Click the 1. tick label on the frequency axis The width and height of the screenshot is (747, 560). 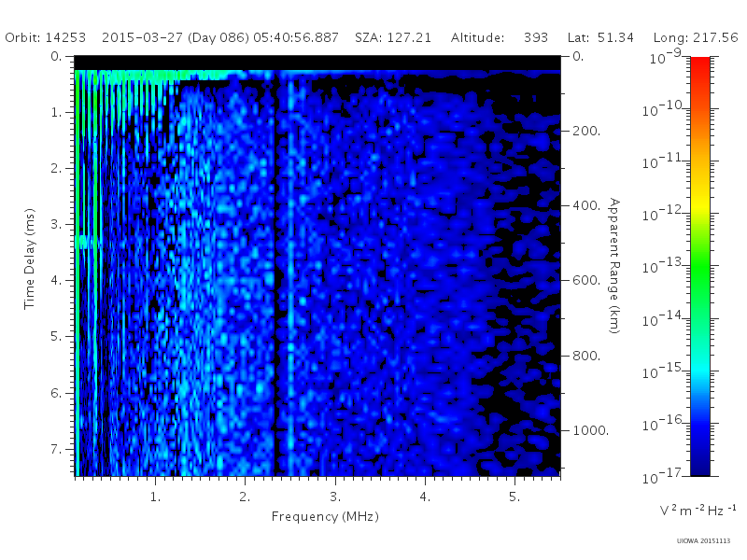click(x=155, y=497)
